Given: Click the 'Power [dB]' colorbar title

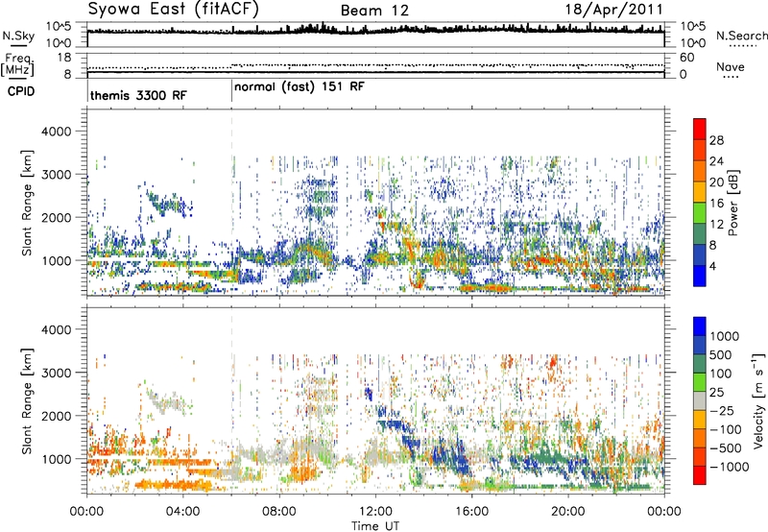Looking at the screenshot, I should 732,203.
